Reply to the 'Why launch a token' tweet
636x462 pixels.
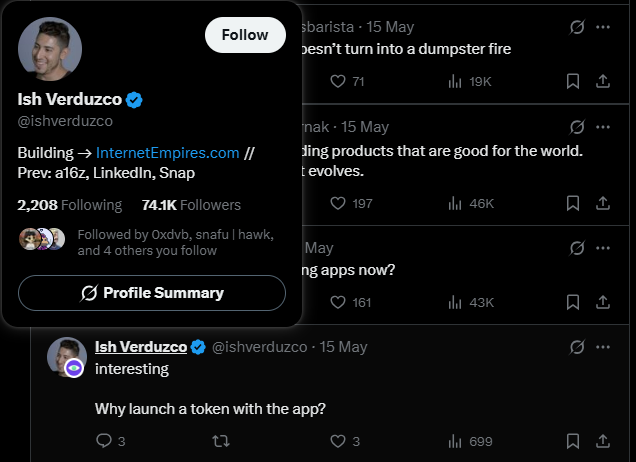pos(110,441)
